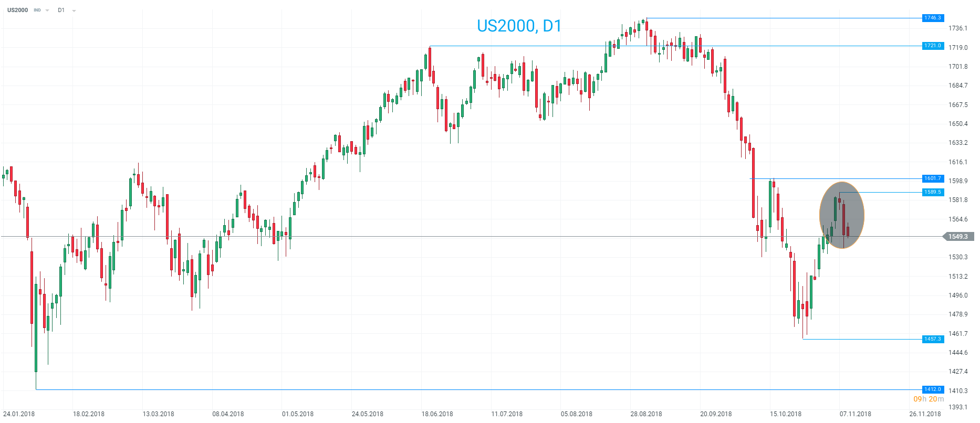980x423 pixels.
Task: Click the 28.08.2018 date on time axis
Action: [x=646, y=414]
